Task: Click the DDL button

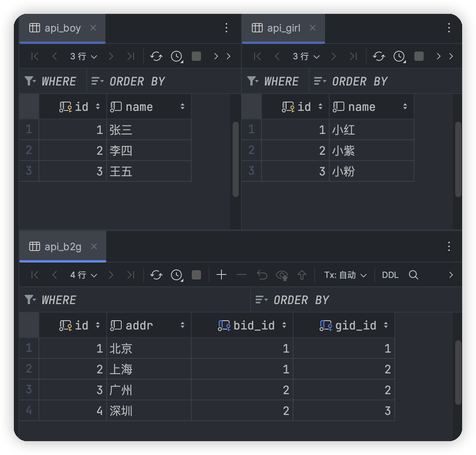Action: (390, 275)
